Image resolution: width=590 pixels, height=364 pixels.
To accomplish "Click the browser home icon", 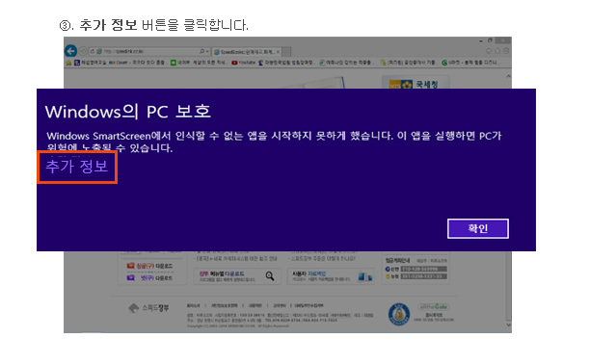I will (x=489, y=51).
